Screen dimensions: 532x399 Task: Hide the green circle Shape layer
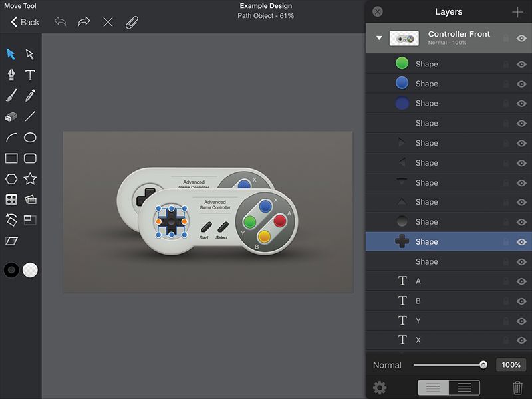click(x=521, y=64)
